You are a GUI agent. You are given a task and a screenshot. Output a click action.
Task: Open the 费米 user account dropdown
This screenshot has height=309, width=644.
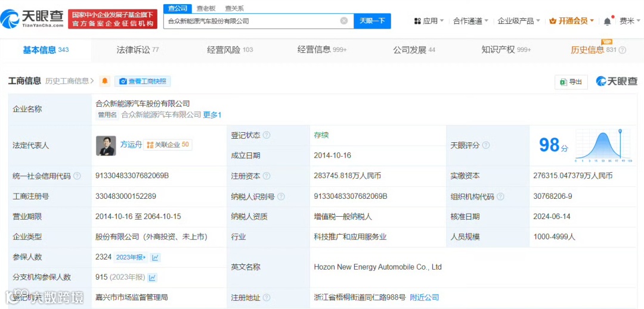pos(630,21)
